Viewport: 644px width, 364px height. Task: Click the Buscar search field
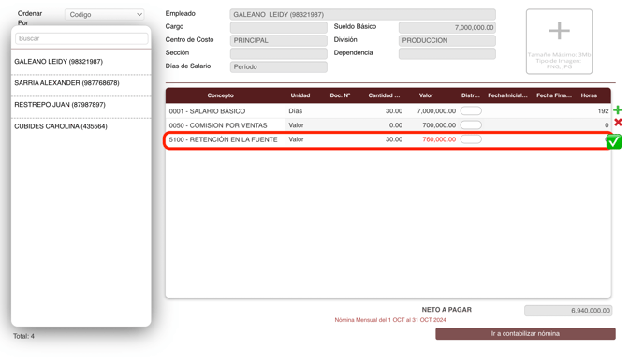tap(81, 38)
